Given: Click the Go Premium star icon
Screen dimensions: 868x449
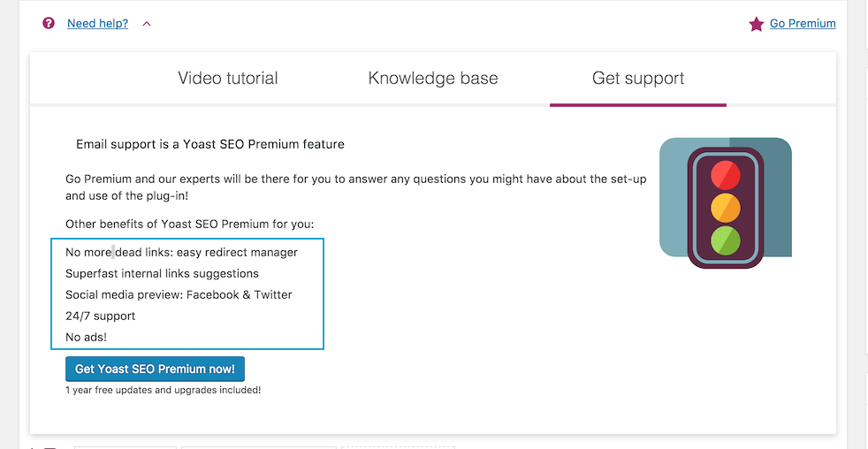Looking at the screenshot, I should 756,25.
